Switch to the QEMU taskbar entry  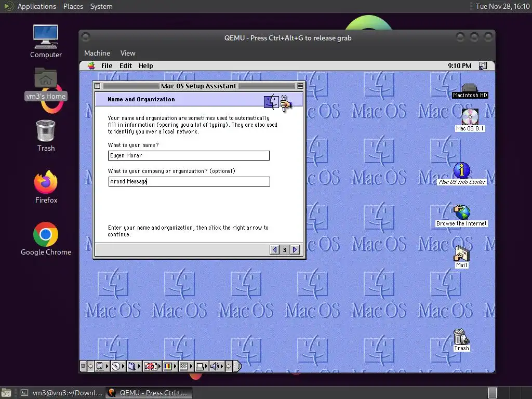pos(149,393)
